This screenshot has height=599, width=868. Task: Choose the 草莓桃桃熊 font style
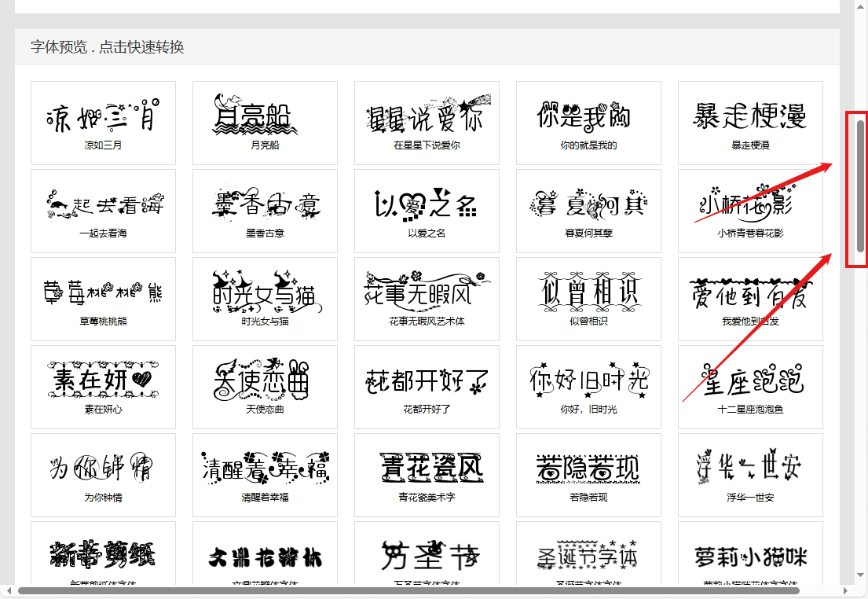(x=103, y=299)
